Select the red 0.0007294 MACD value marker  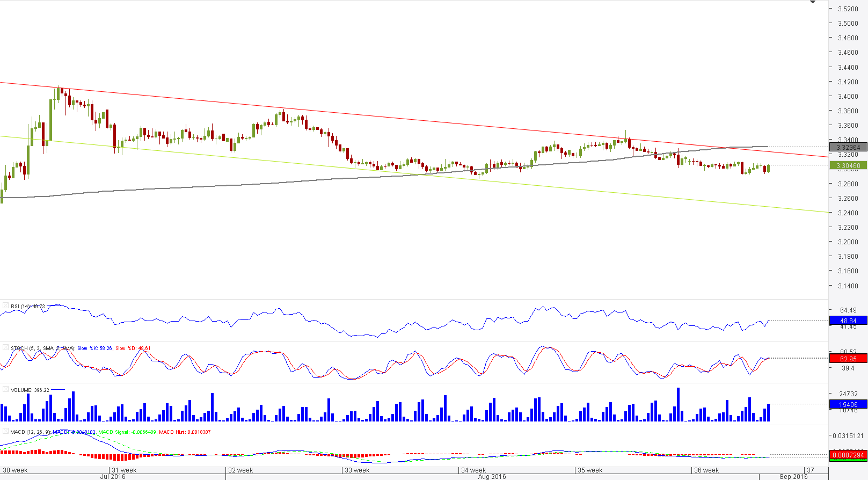[848, 455]
